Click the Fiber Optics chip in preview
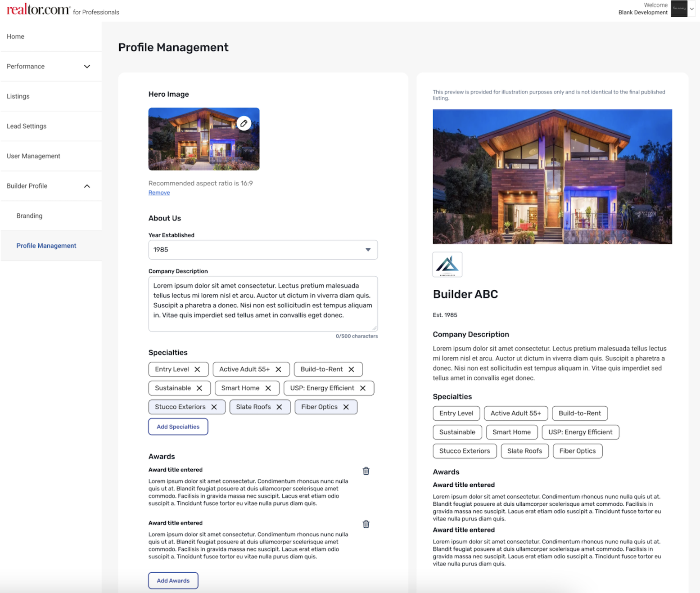700x593 pixels. [x=578, y=451]
